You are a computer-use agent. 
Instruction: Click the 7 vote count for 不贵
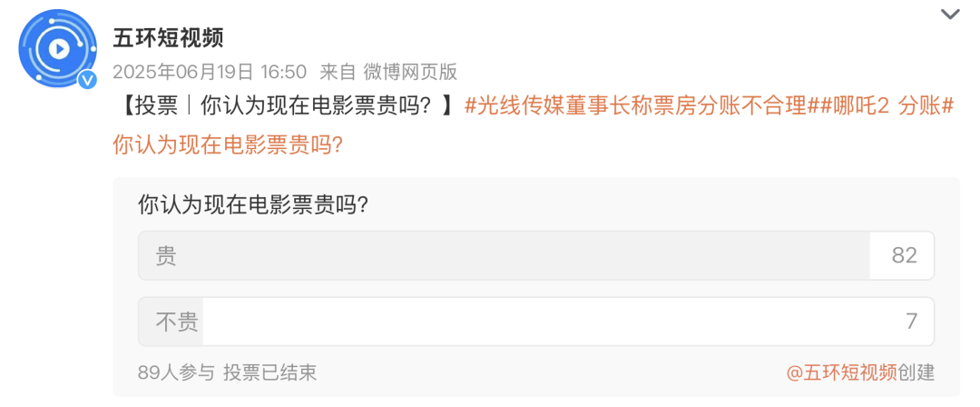pos(911,322)
